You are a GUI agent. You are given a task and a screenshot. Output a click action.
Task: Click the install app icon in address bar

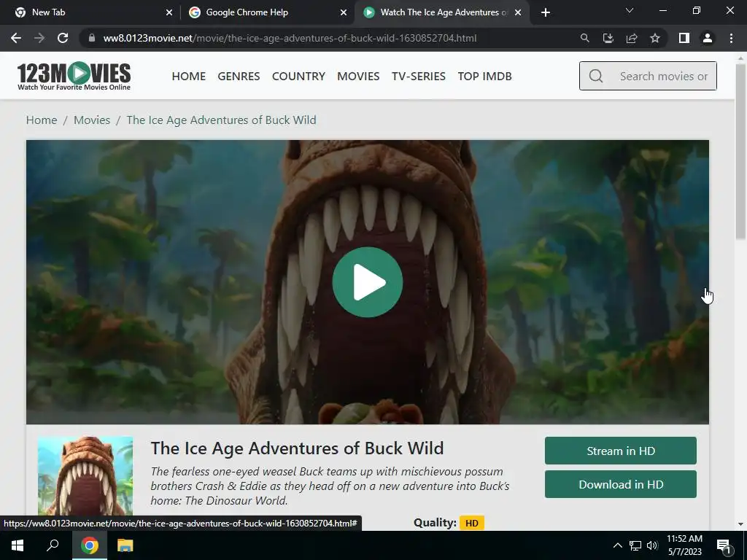[608, 38]
